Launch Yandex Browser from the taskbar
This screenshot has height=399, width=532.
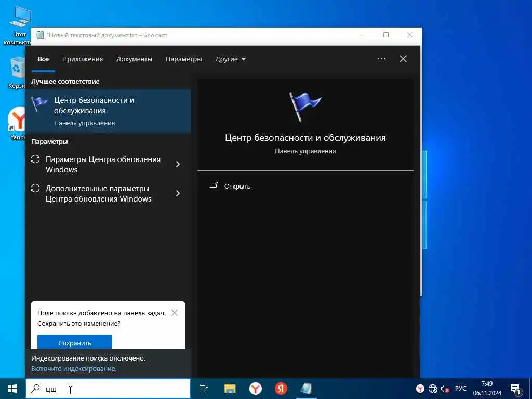[256, 389]
